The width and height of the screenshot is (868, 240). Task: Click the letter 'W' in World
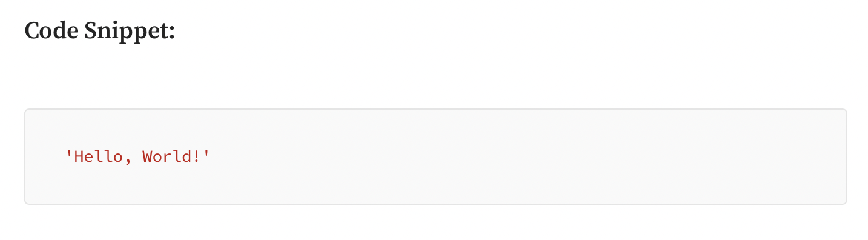pyautogui.click(x=148, y=157)
